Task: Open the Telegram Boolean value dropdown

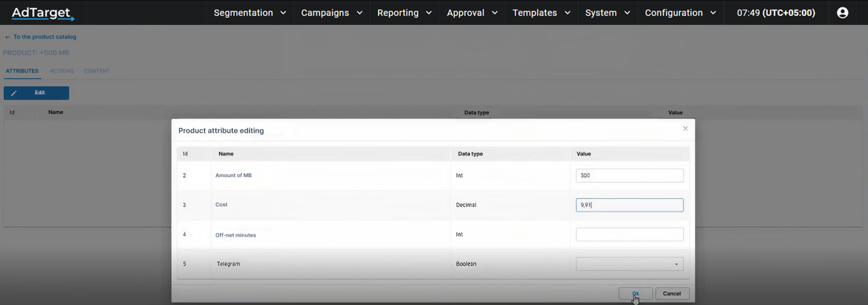Action: pos(629,264)
